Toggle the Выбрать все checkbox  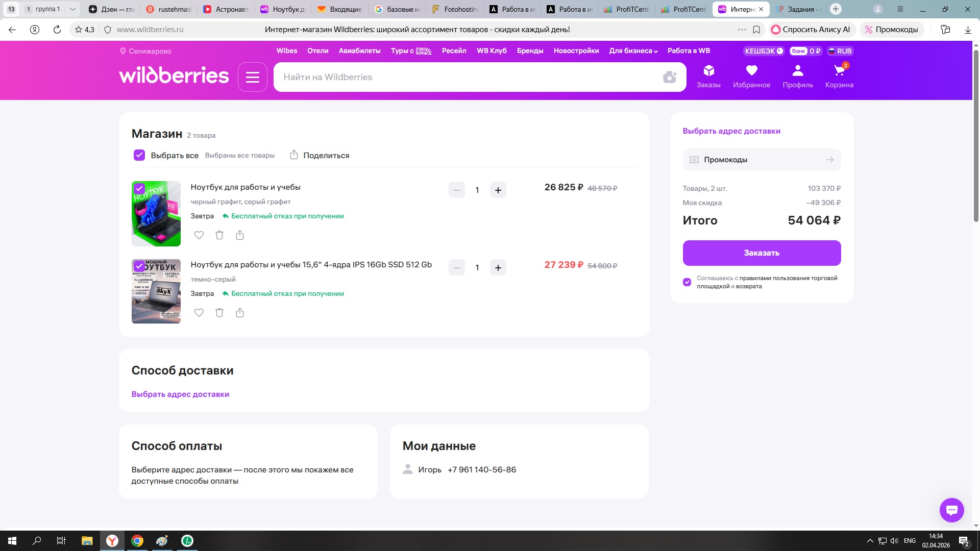pos(139,155)
